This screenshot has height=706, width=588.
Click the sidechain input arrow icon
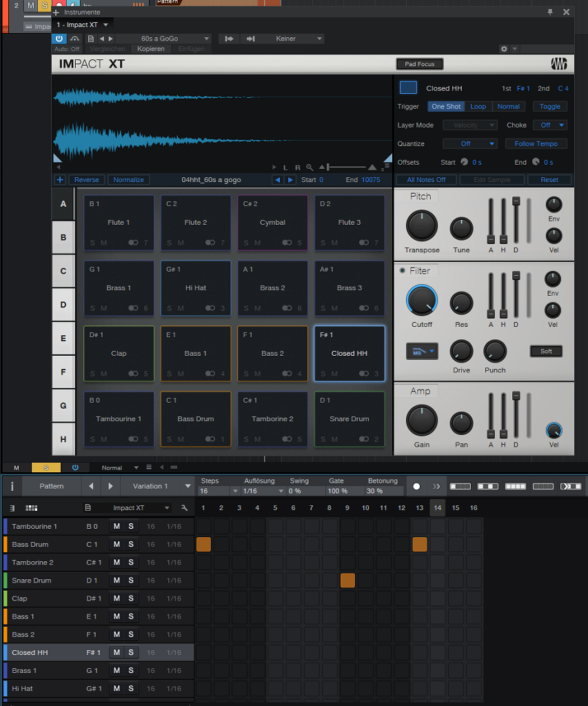click(229, 39)
